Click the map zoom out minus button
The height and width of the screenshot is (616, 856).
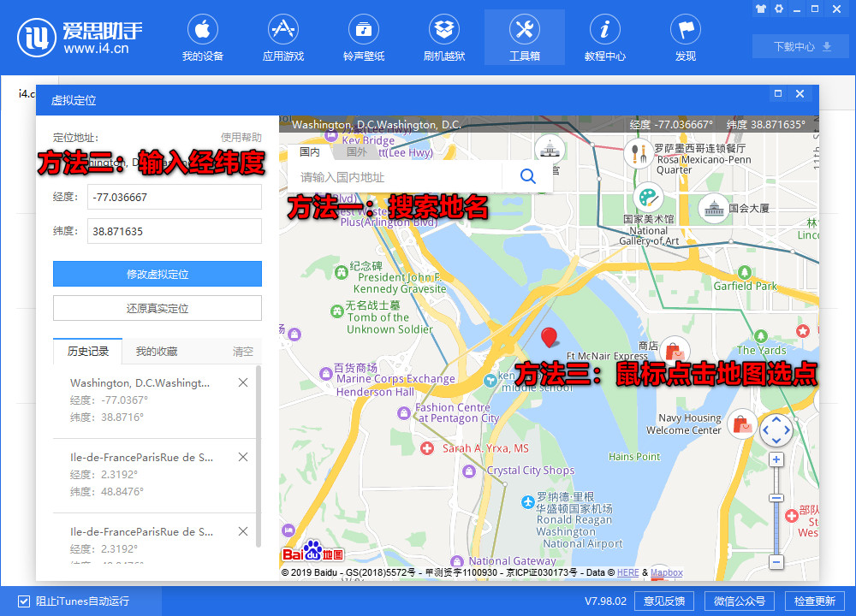[x=776, y=562]
